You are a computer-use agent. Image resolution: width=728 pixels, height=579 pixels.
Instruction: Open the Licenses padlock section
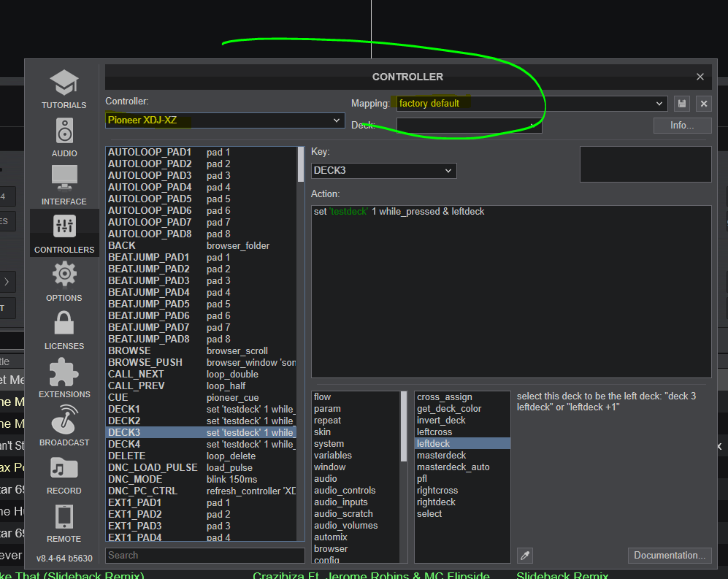[64, 330]
